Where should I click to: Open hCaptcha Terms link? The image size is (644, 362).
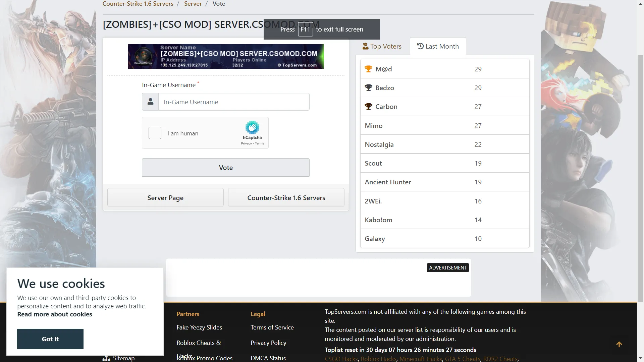[259, 143]
